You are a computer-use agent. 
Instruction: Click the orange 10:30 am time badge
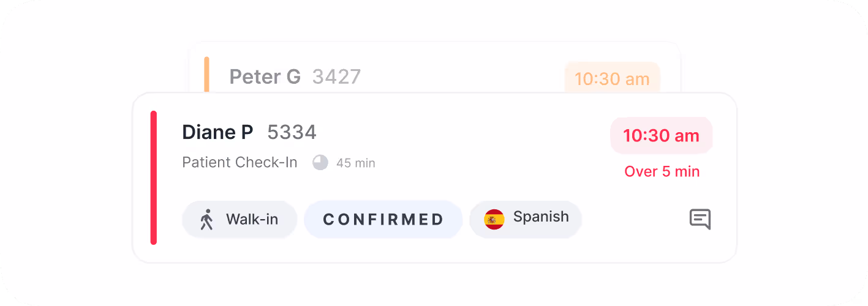coord(612,78)
